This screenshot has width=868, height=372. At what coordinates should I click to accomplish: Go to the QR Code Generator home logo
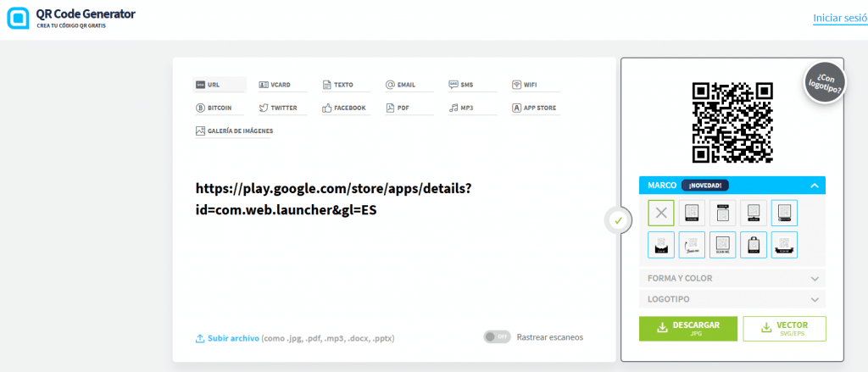tap(71, 18)
